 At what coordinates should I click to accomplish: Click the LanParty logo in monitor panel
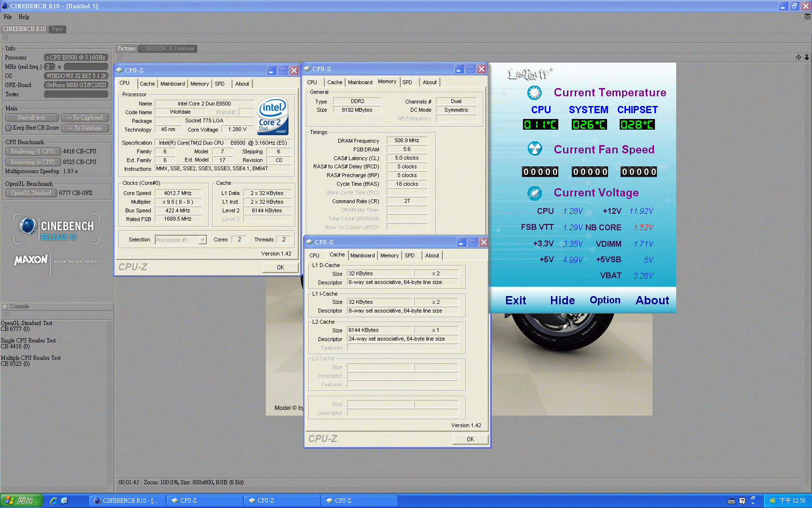(x=530, y=74)
